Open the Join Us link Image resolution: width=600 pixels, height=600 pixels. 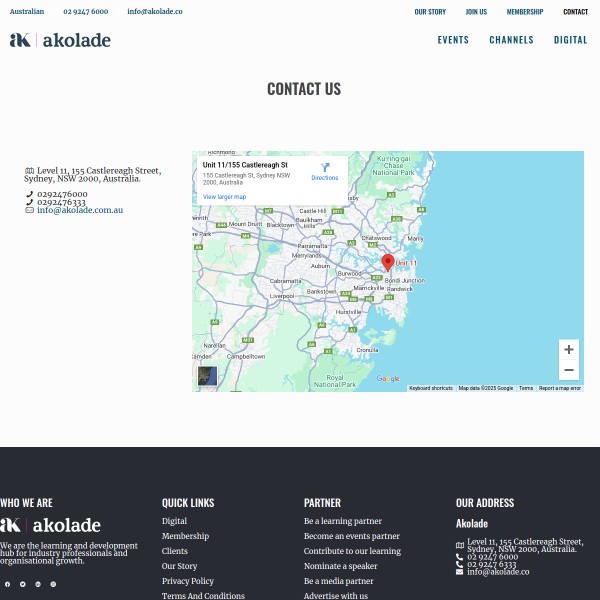tap(476, 12)
